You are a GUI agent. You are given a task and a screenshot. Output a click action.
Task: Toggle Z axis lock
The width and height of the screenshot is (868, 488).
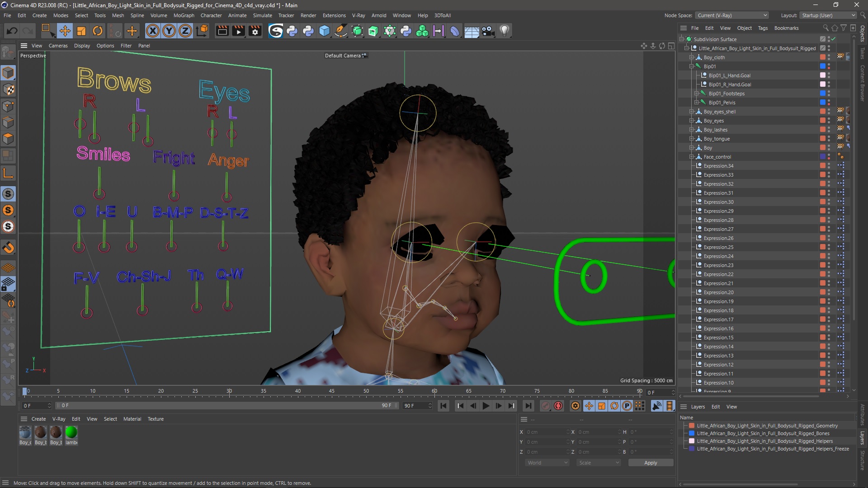tap(185, 31)
